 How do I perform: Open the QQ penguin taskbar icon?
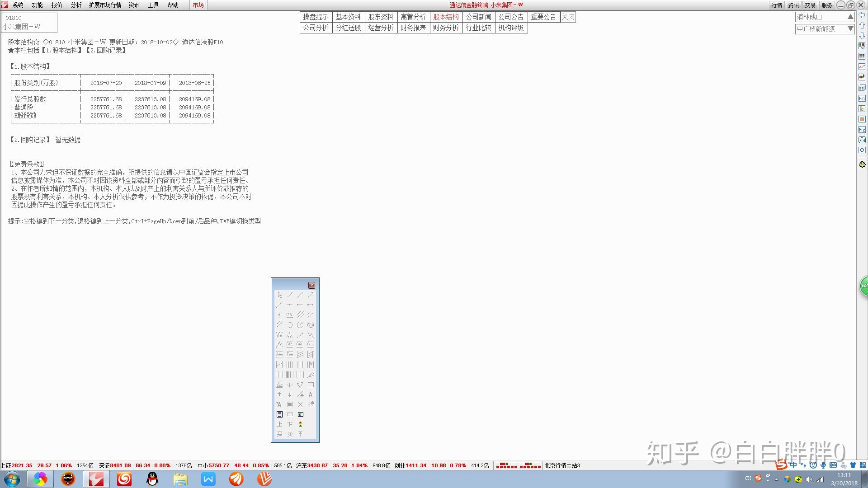coord(152,479)
